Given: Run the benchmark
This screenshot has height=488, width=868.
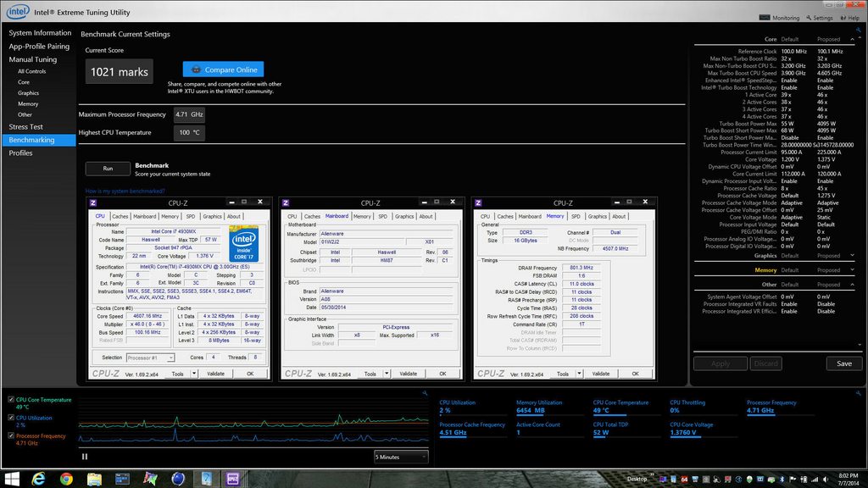Looking at the screenshot, I should (x=108, y=169).
